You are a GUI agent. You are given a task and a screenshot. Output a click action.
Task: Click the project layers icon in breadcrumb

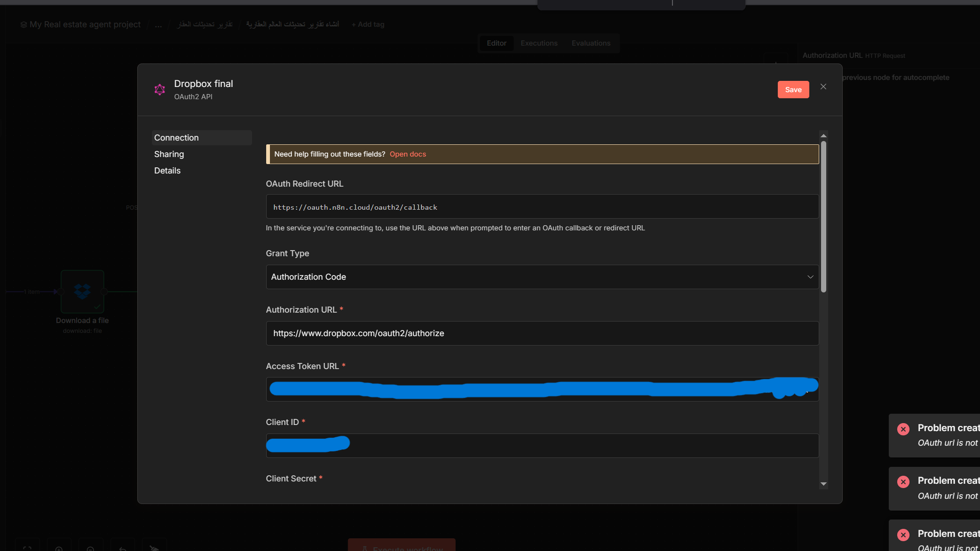point(24,24)
